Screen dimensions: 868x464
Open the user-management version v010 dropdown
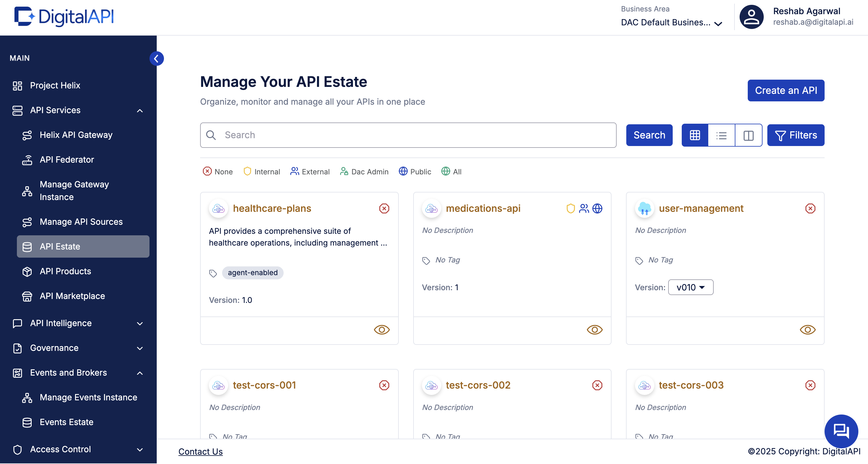coord(690,287)
